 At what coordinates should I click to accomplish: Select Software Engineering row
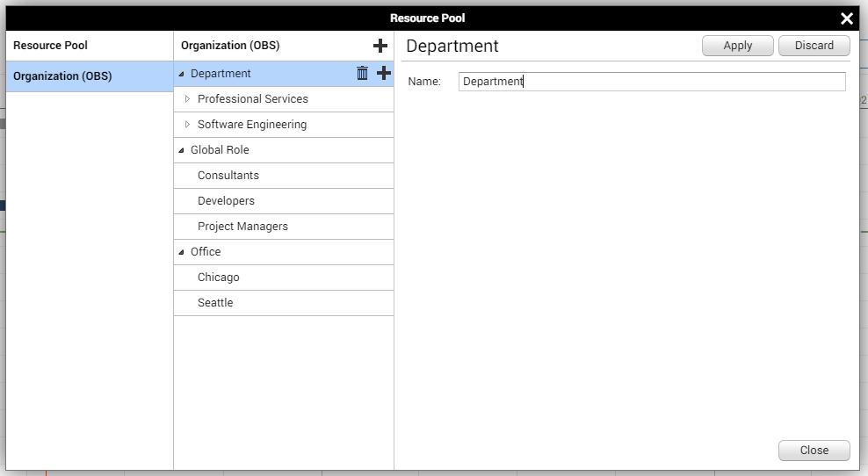click(x=284, y=125)
